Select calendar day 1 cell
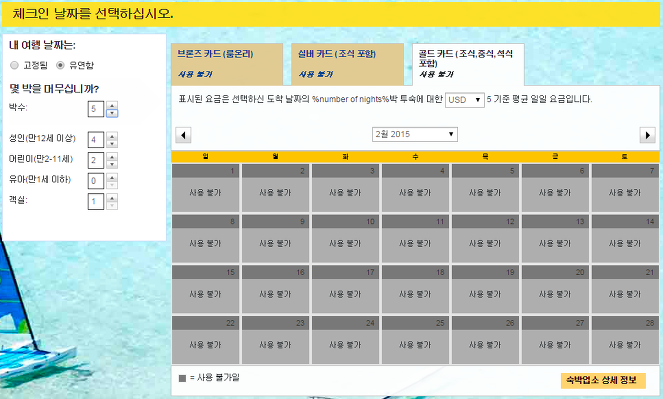The width and height of the screenshot is (663, 399). [x=205, y=188]
